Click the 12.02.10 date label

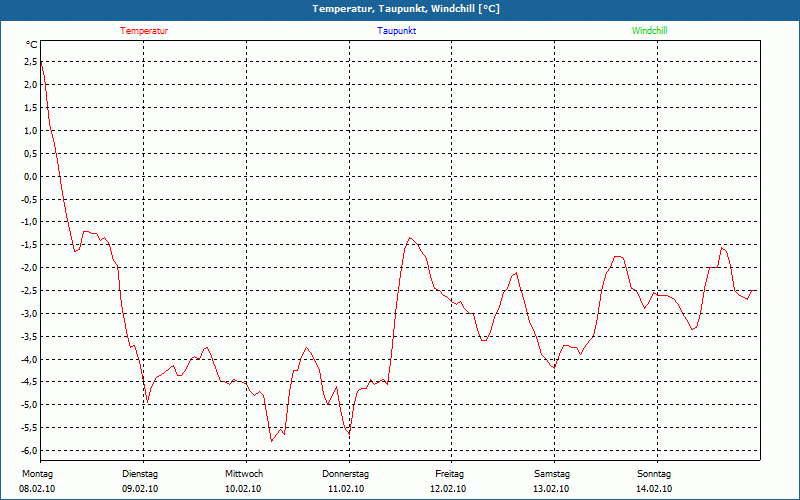pyautogui.click(x=448, y=489)
